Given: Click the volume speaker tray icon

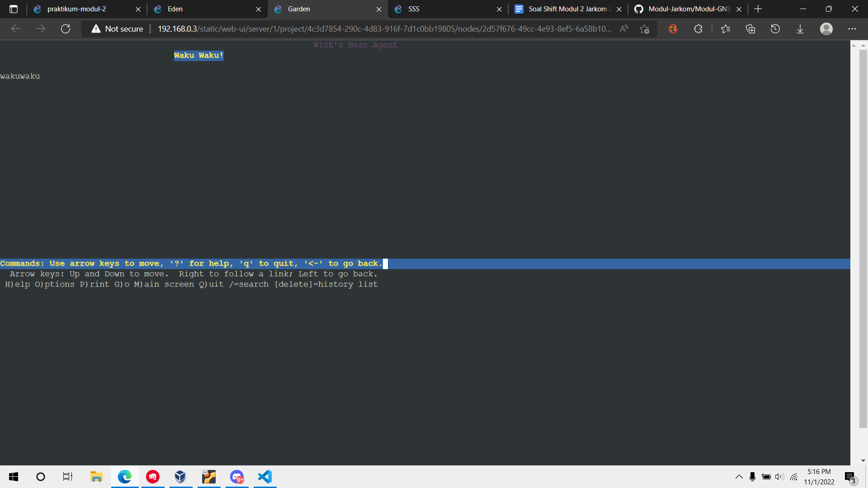Looking at the screenshot, I should point(779,477).
